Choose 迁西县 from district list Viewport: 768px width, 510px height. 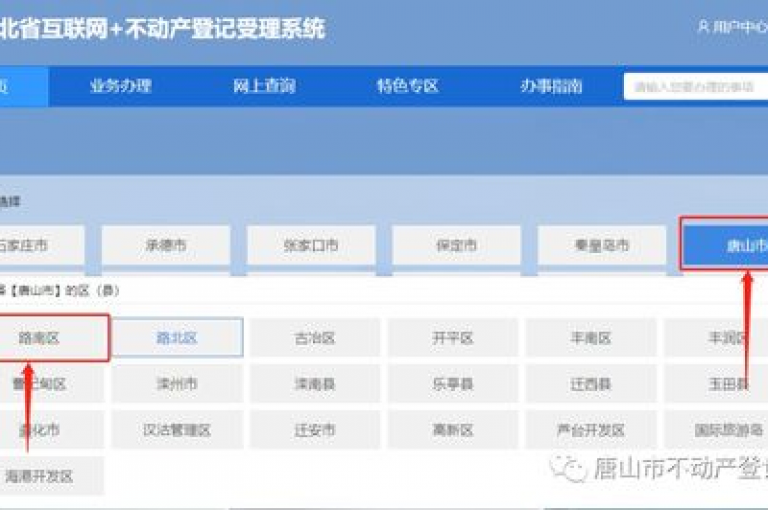(591, 384)
